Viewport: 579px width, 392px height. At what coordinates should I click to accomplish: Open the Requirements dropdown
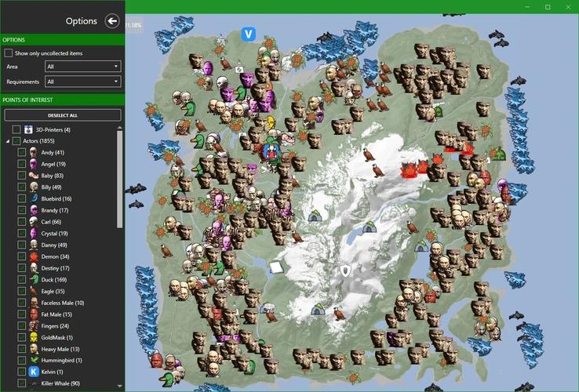tap(82, 82)
